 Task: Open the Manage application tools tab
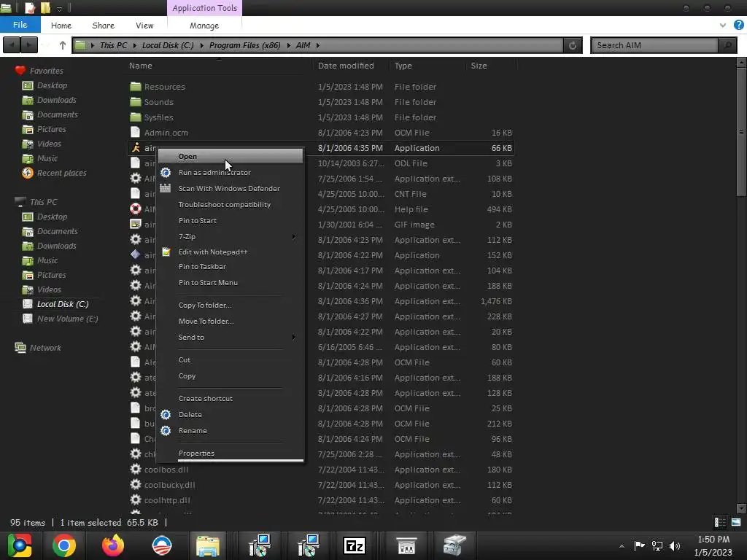[x=204, y=26]
